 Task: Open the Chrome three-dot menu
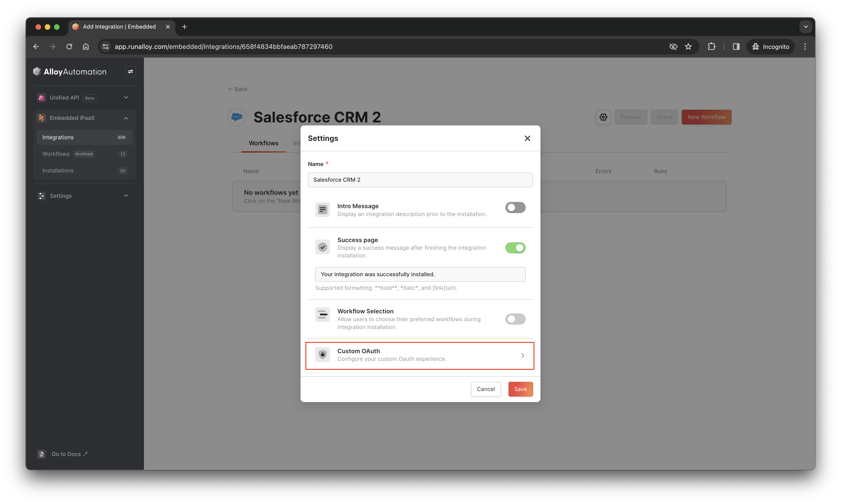805,47
